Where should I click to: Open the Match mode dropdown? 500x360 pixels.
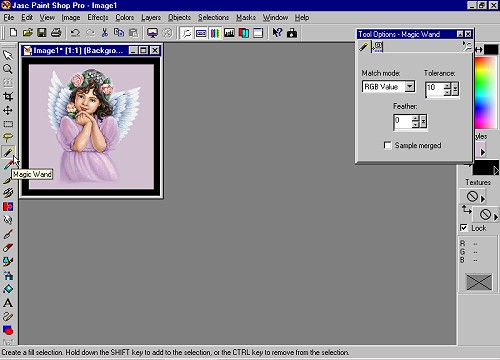[410, 86]
